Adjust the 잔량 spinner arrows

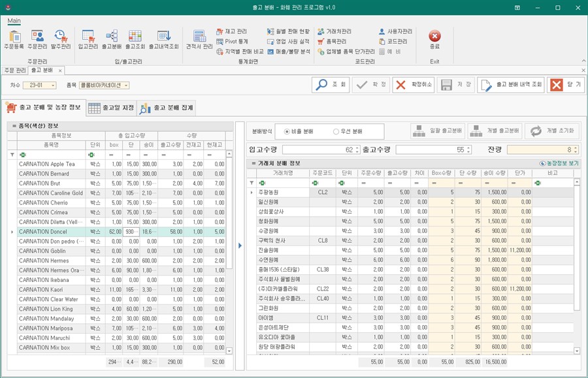576,150
